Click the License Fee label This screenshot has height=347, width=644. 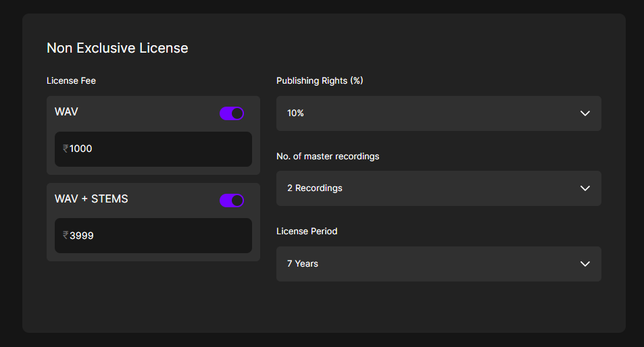pyautogui.click(x=71, y=81)
